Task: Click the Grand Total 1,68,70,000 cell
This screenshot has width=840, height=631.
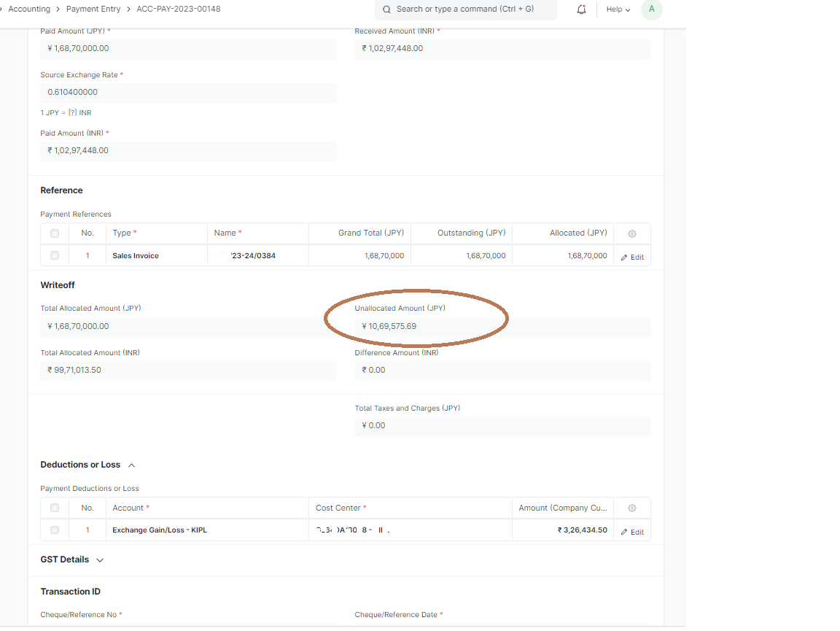Action: [360, 256]
